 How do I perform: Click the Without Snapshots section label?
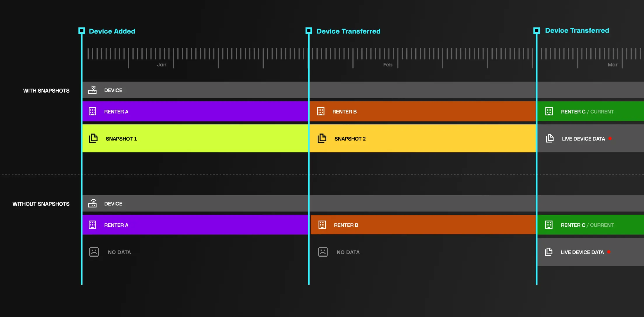pos(41,204)
